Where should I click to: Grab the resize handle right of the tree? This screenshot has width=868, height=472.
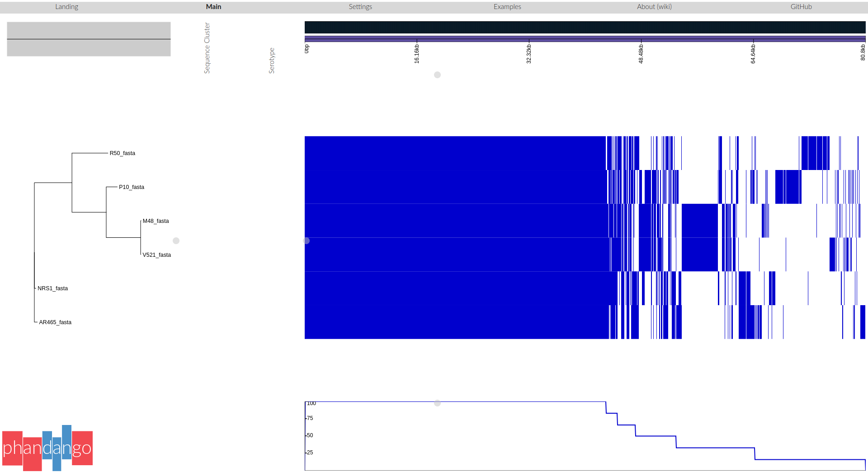tap(176, 241)
